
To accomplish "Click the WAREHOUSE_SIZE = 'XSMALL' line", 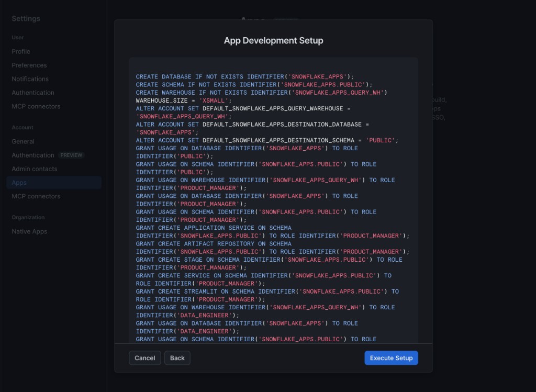I will tap(184, 100).
